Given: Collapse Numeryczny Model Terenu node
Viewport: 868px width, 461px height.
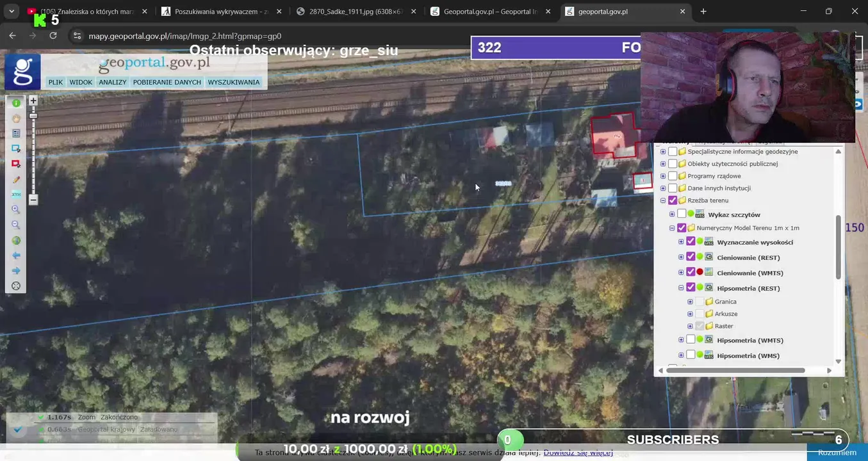Looking at the screenshot, I should point(672,228).
